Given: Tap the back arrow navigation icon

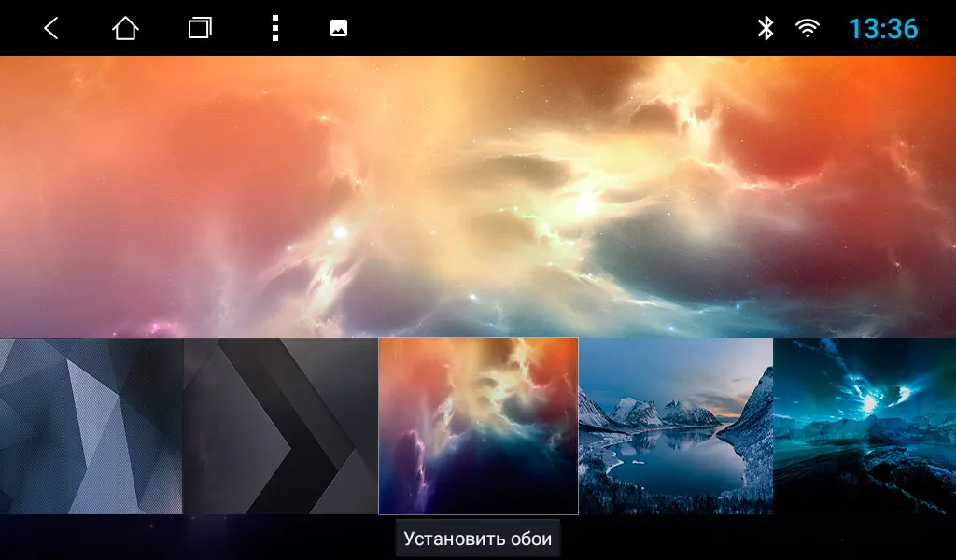Looking at the screenshot, I should click(x=51, y=29).
